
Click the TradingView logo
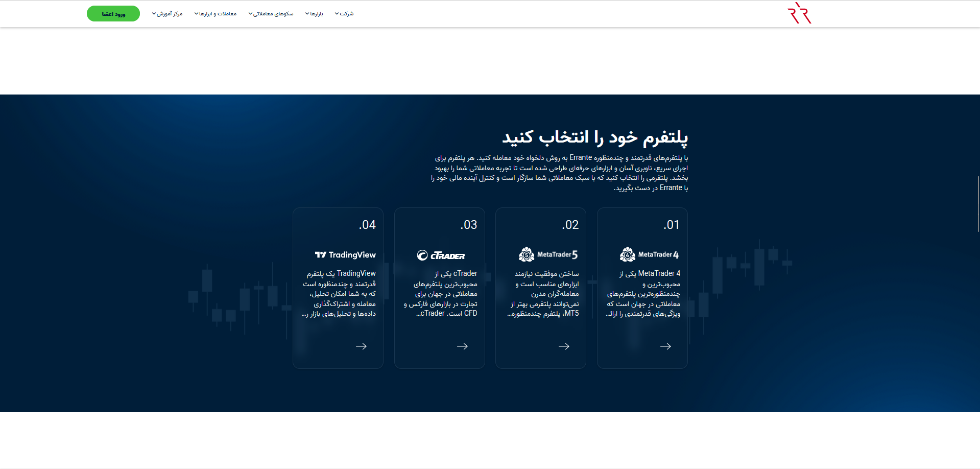(x=345, y=255)
